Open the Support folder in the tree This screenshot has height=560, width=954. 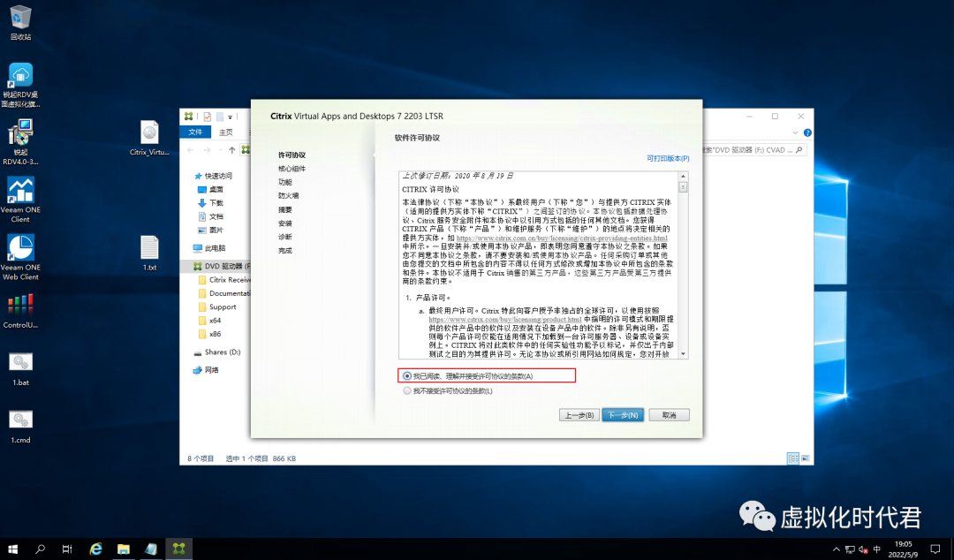(223, 307)
